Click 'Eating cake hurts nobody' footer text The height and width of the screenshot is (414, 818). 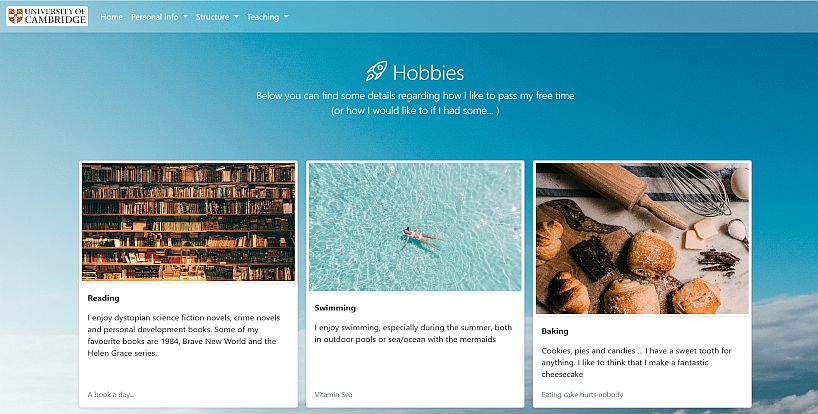[582, 395]
